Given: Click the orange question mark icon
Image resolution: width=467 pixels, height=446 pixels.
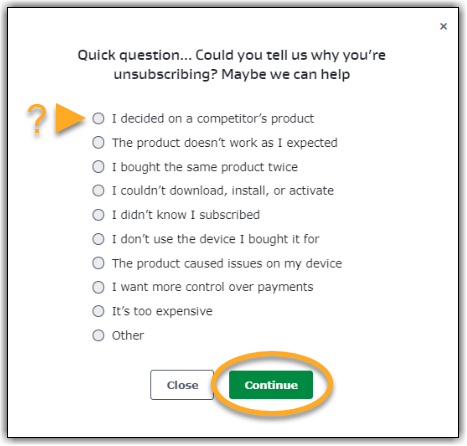Looking at the screenshot, I should [x=37, y=119].
